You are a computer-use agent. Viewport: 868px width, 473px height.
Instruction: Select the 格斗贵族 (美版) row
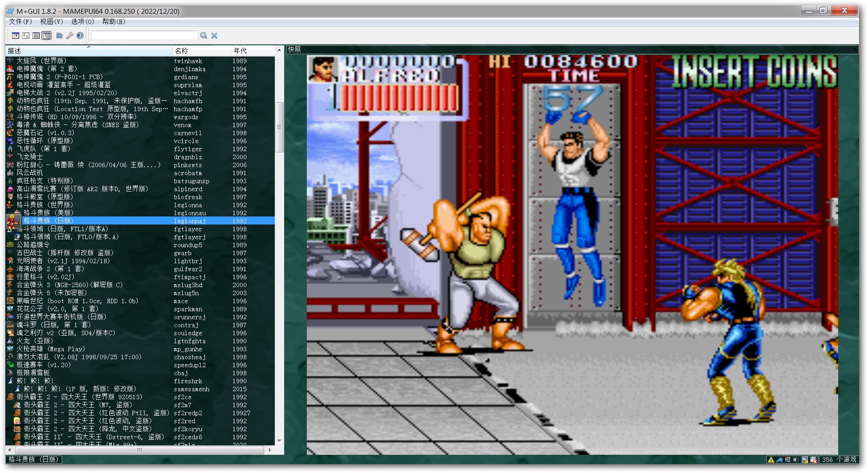coord(140,212)
